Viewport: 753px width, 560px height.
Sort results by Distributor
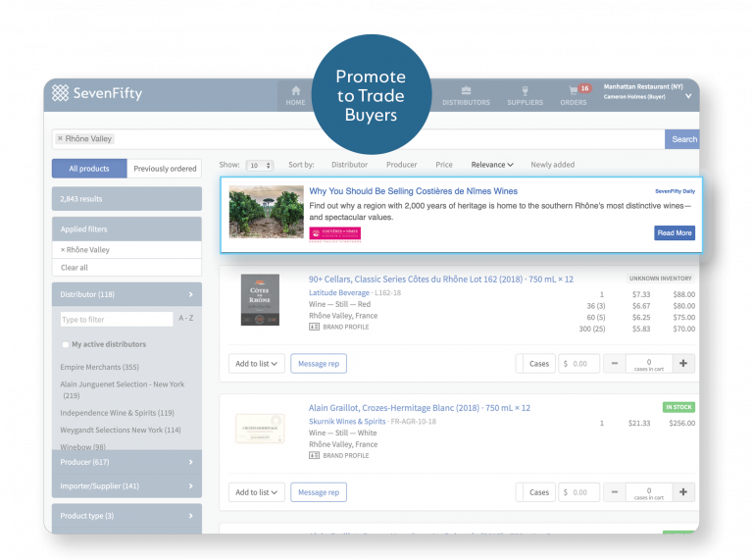tap(350, 165)
